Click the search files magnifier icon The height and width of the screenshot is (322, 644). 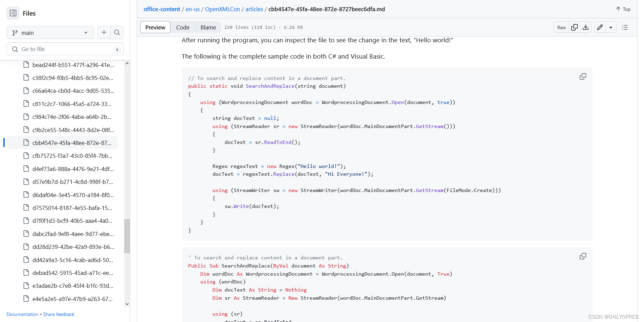(x=117, y=33)
